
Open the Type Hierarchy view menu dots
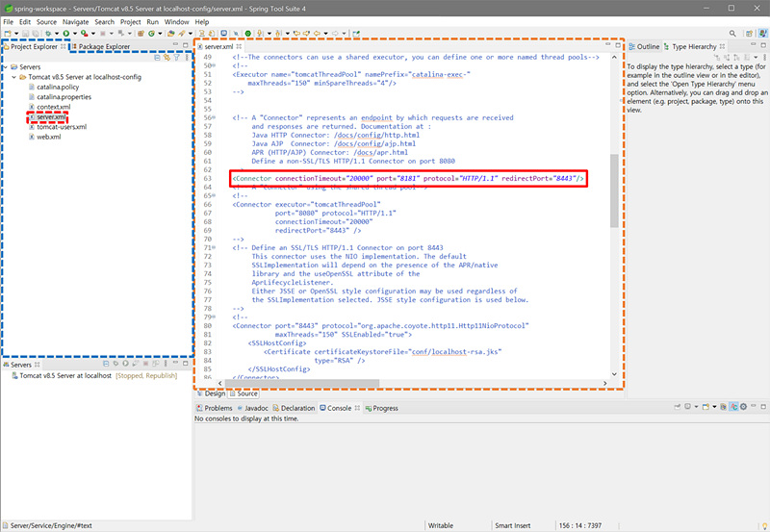(764, 58)
